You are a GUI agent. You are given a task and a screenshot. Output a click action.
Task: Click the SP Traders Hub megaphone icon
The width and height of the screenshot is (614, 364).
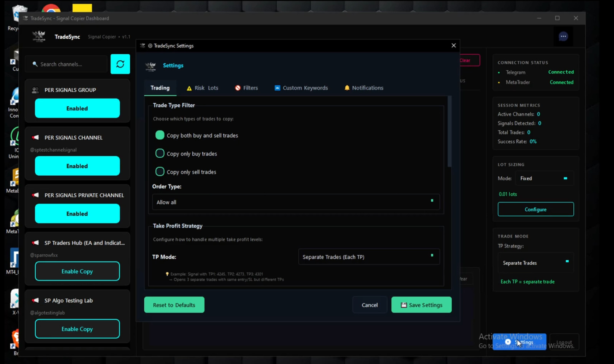(35, 243)
